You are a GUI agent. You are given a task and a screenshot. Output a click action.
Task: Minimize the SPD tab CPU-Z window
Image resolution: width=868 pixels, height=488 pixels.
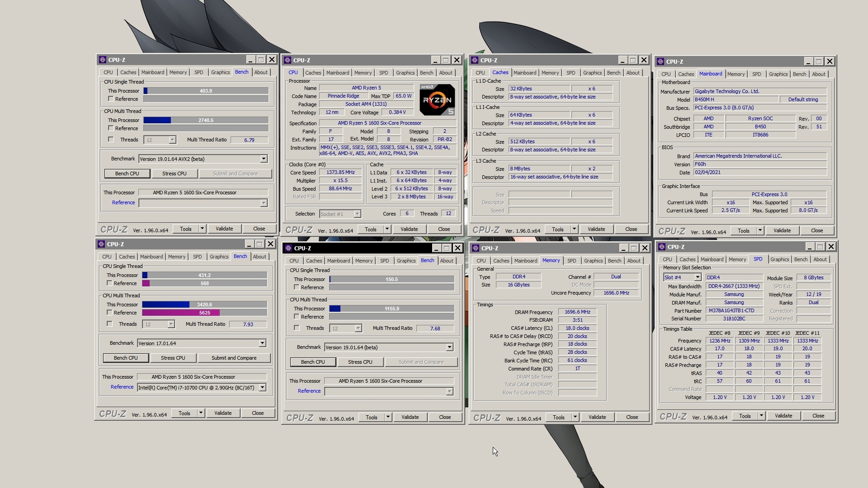[809, 247]
